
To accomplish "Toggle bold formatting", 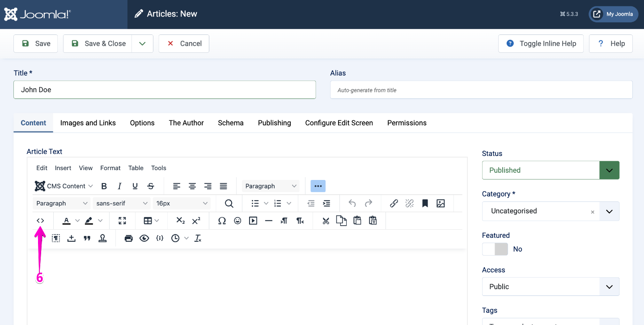I will pos(104,186).
